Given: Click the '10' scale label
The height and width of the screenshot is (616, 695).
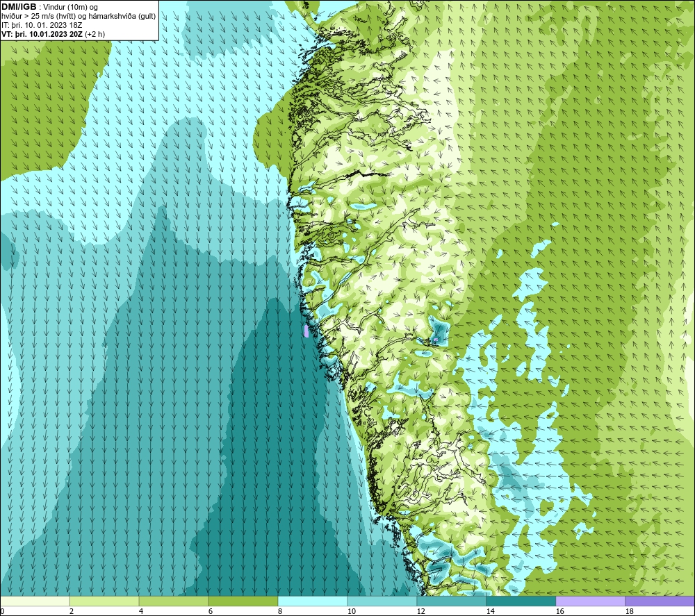Looking at the screenshot, I should pyautogui.click(x=351, y=612).
